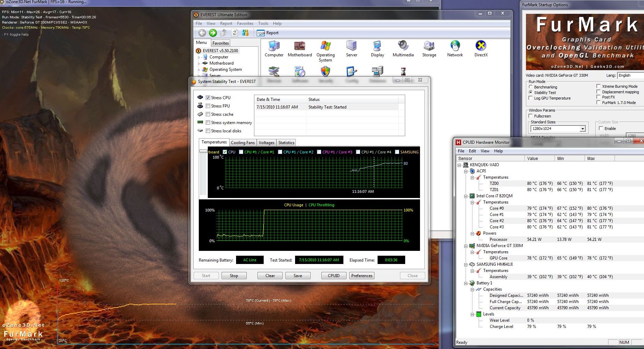Click the up-level arrow in EVEREST toolbar

point(224,33)
